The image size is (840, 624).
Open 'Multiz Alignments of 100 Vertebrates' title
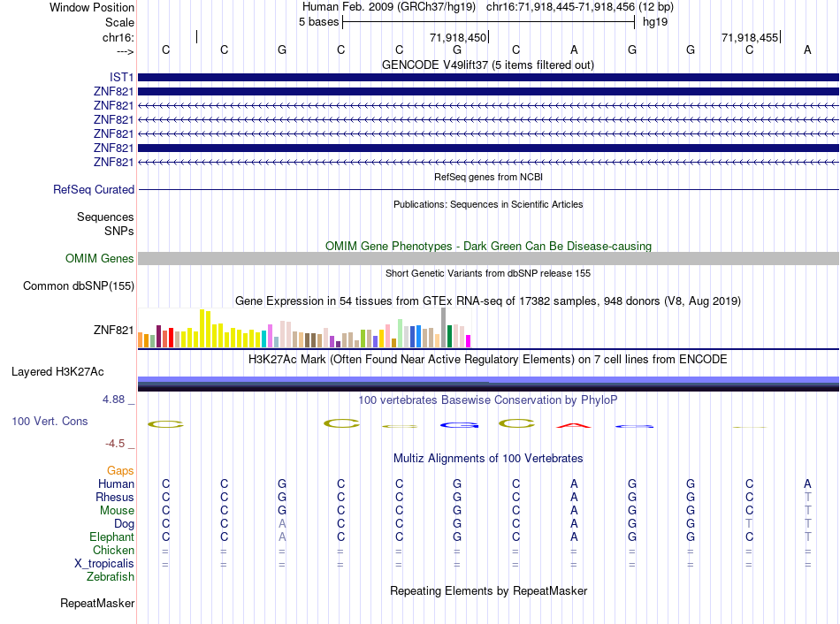[488, 459]
